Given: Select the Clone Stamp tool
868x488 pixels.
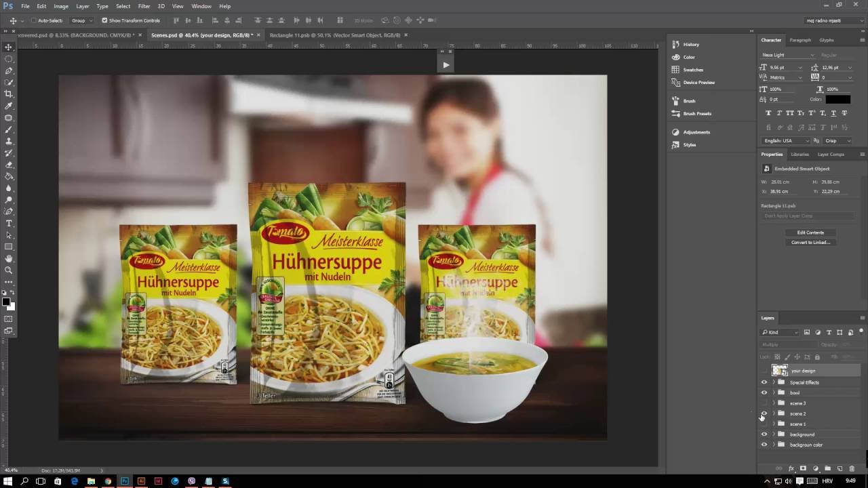Looking at the screenshot, I should click(x=9, y=141).
